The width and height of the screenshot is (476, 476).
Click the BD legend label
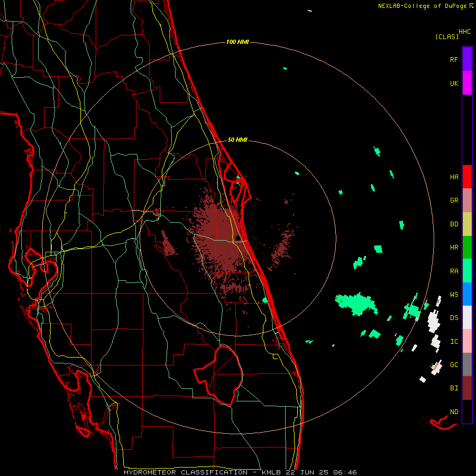pyautogui.click(x=454, y=224)
